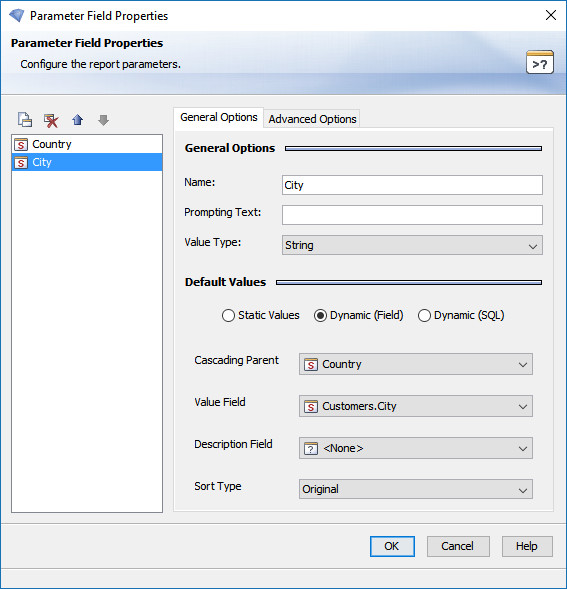
Task: Click the grey move down arrow
Action: coord(103,120)
